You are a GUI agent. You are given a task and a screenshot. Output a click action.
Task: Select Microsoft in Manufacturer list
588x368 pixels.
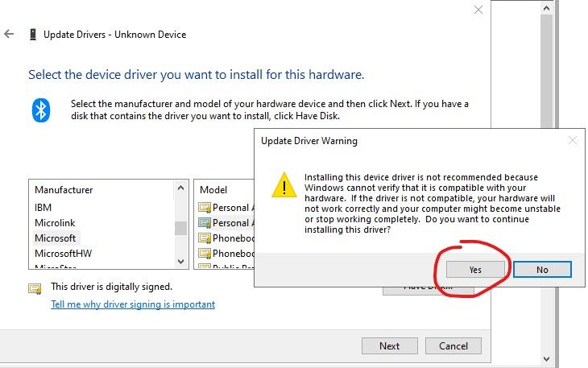pyautogui.click(x=55, y=238)
